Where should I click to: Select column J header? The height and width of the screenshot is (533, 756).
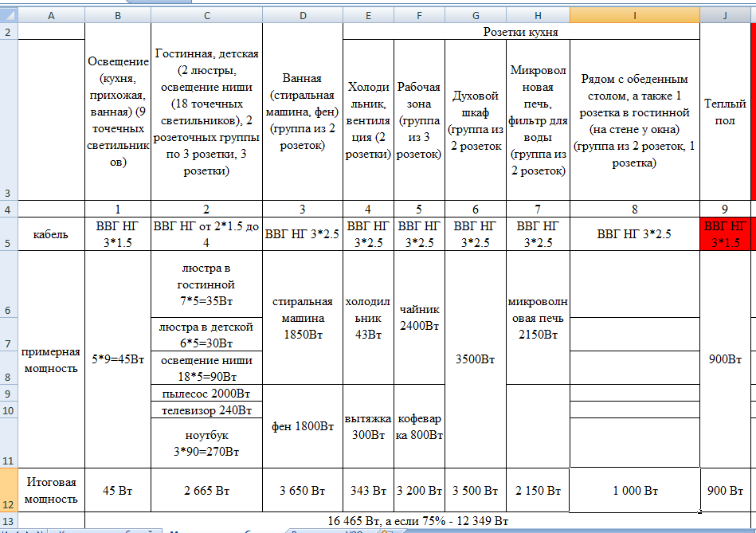coord(725,15)
